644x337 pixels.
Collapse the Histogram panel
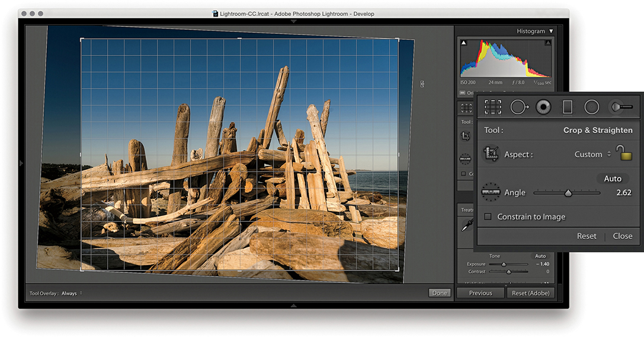551,31
